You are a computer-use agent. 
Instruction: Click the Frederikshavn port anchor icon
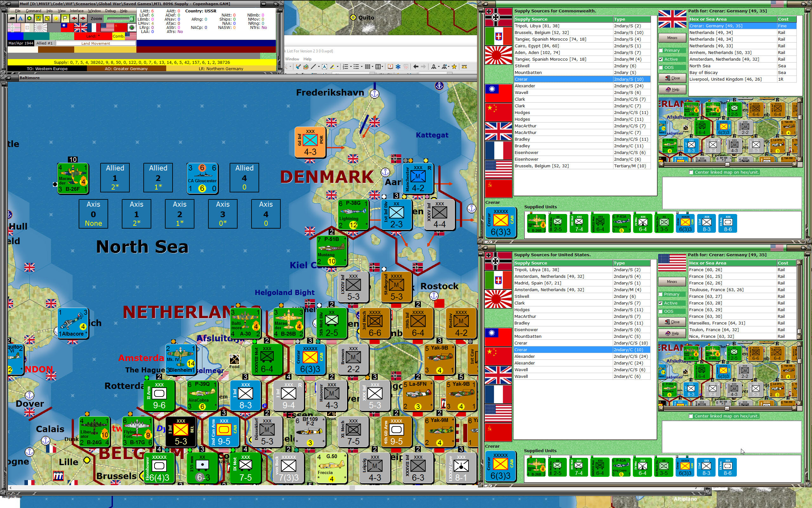[x=375, y=94]
